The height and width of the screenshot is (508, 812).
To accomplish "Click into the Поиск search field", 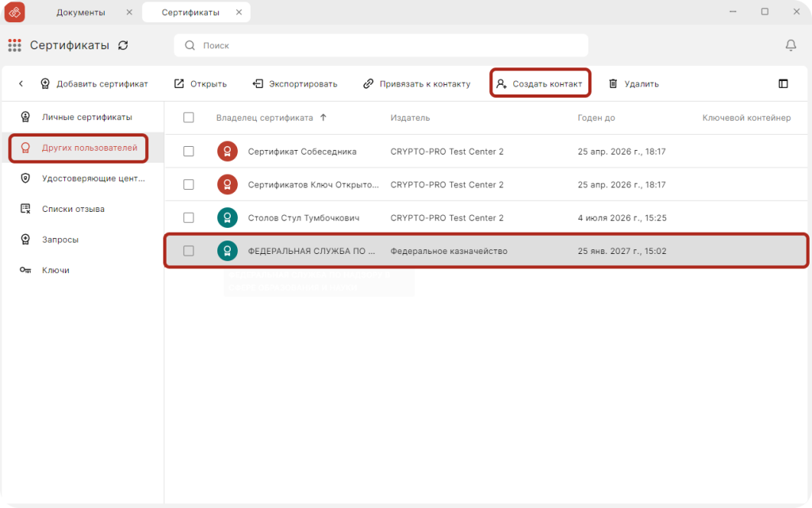I will 381,45.
